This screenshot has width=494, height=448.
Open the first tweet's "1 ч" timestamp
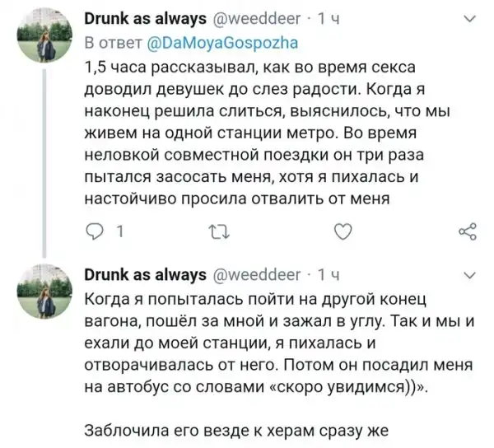click(x=329, y=20)
